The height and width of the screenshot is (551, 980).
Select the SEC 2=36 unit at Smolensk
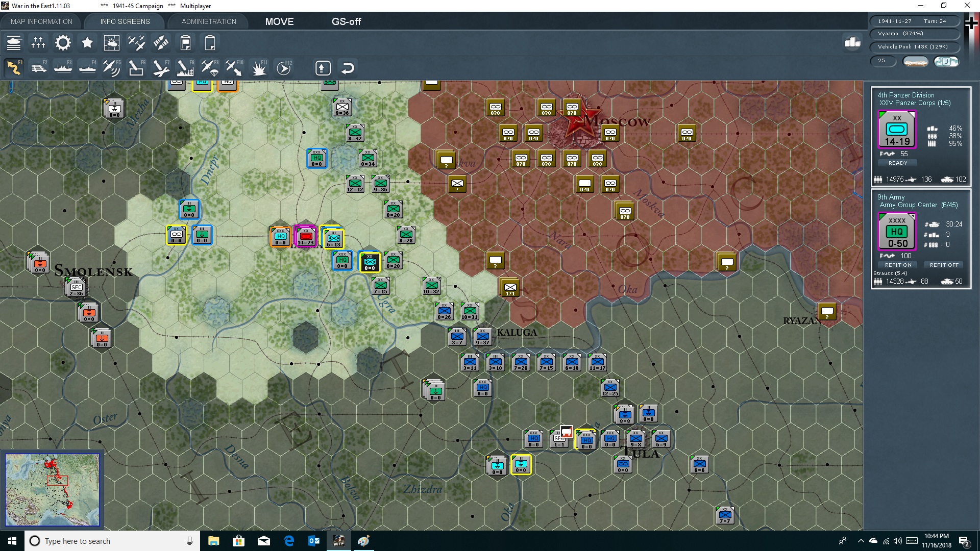pyautogui.click(x=76, y=287)
